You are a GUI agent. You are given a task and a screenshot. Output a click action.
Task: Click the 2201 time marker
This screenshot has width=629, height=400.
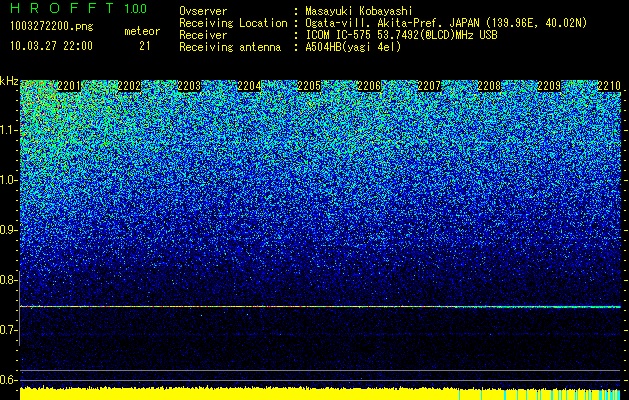point(69,86)
